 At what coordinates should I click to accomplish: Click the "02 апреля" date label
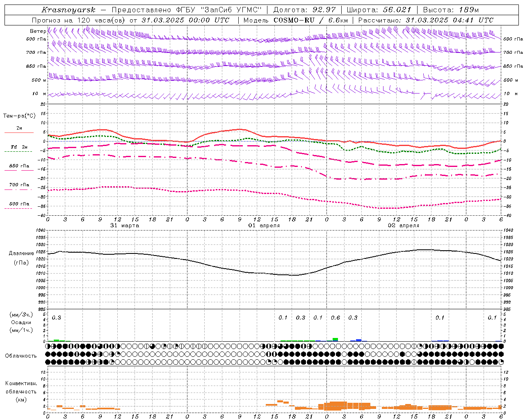[x=404, y=226]
